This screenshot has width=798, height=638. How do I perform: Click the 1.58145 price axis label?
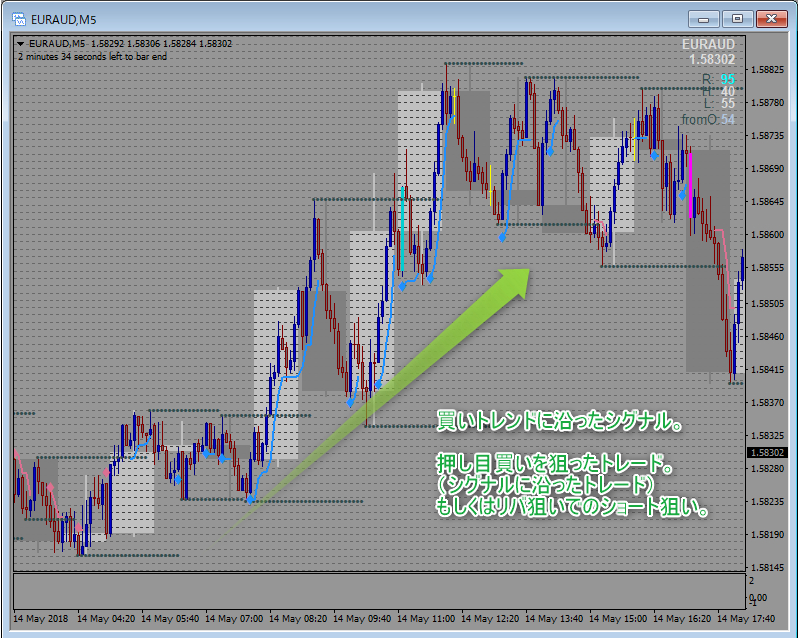767,567
